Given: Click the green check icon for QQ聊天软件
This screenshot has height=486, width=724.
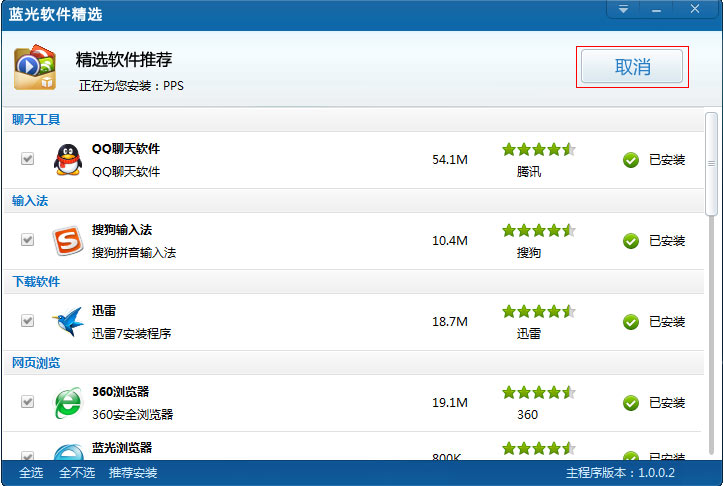Looking at the screenshot, I should [631, 160].
